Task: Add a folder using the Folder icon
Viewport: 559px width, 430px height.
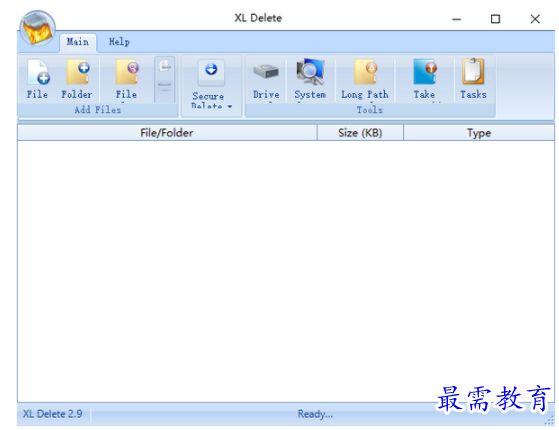Action: tap(77, 78)
